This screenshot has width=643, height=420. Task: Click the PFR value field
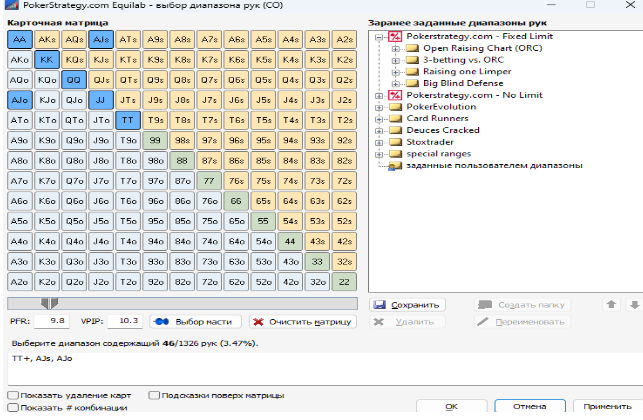52,321
